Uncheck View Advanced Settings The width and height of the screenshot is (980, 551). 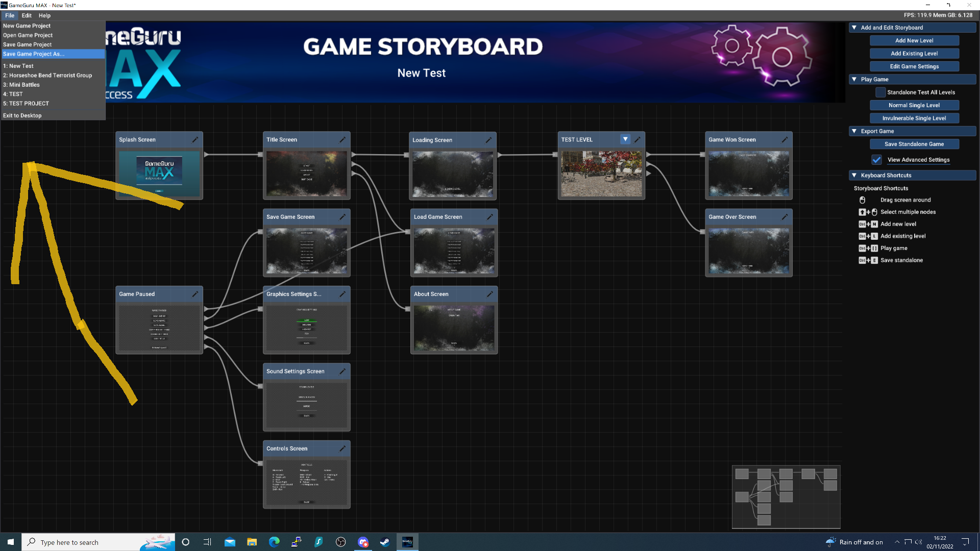coord(877,160)
